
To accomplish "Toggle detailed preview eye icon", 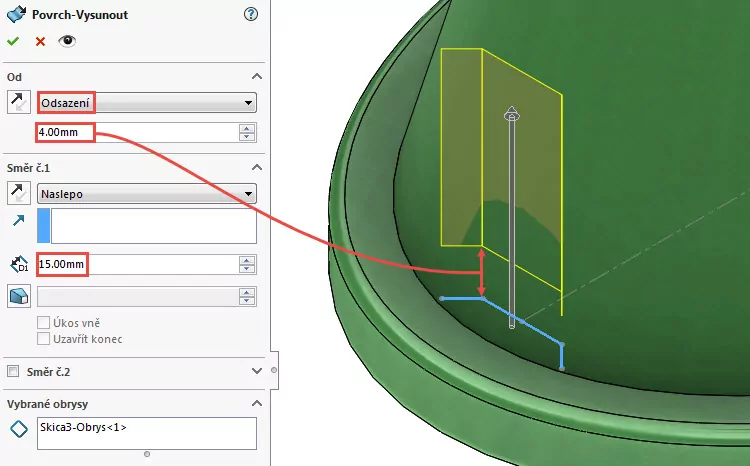I will (67, 41).
